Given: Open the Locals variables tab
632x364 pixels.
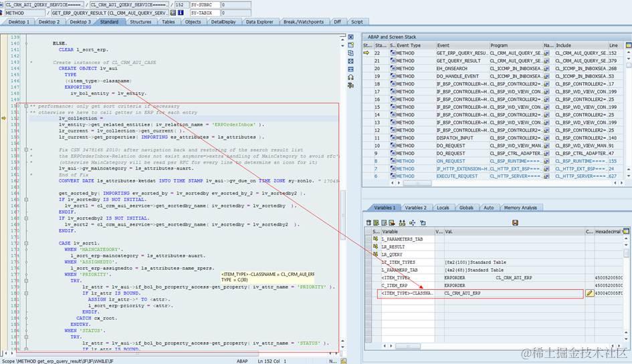Looking at the screenshot, I should [443, 208].
